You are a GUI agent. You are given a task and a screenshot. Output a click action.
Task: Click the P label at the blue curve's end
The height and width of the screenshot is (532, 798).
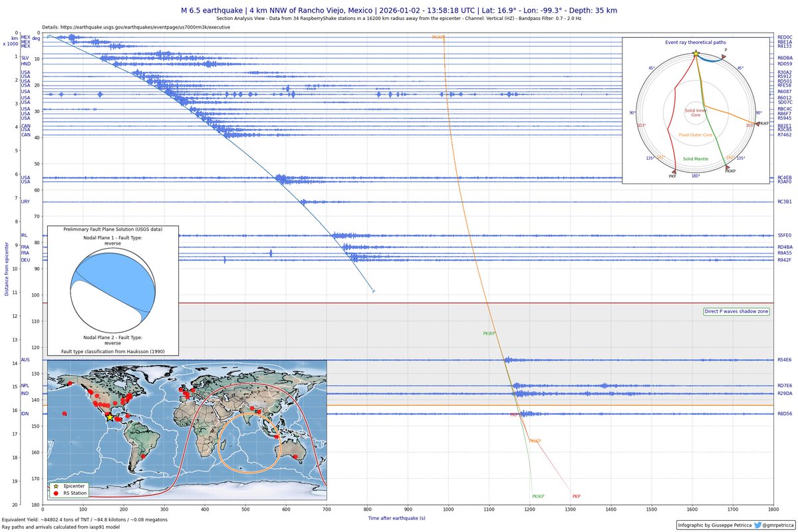coord(374,291)
